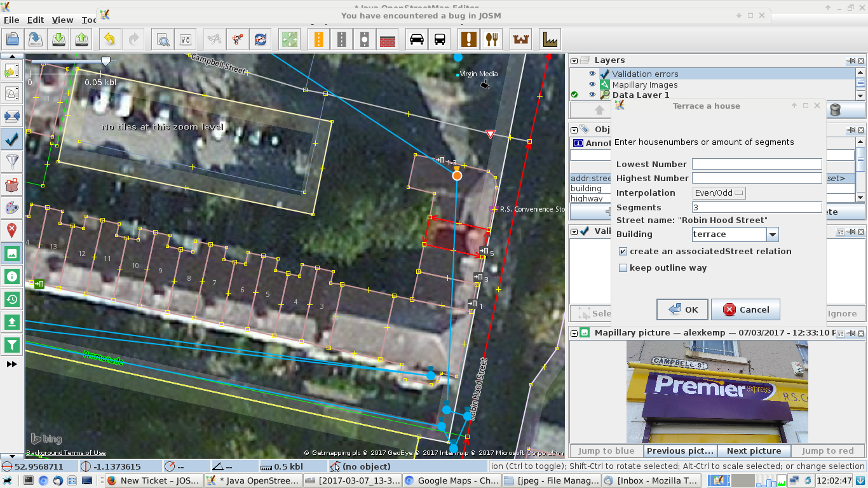Viewport: 868px width, 488px height.
Task: Collapse the Layers panel
Action: tap(574, 61)
